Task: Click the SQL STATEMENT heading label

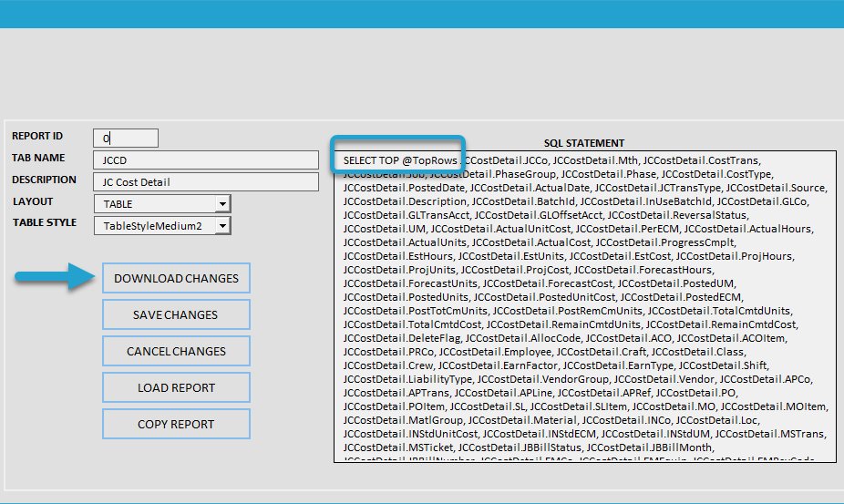Action: (x=584, y=143)
